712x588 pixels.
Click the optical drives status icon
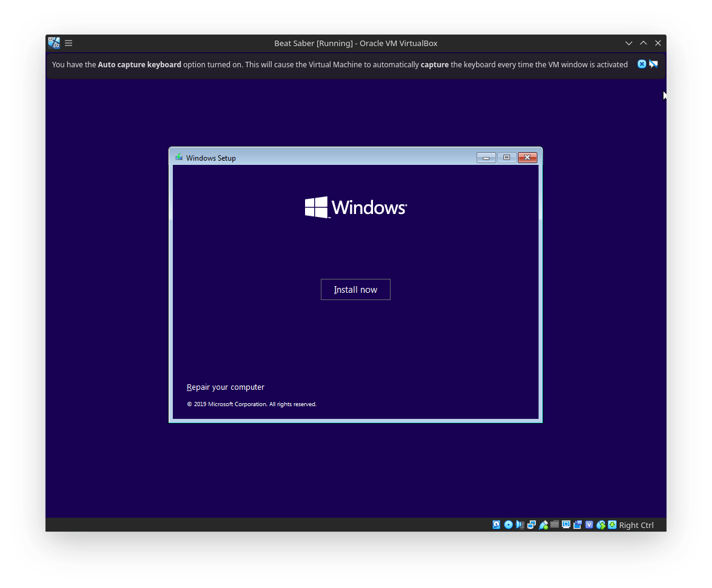click(508, 524)
